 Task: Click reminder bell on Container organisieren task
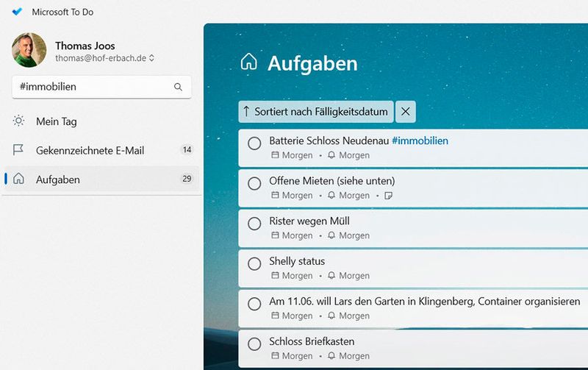[331, 316]
